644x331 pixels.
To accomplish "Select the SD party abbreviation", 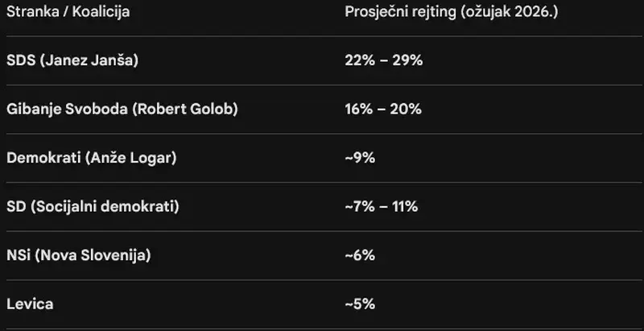I will [x=16, y=207].
